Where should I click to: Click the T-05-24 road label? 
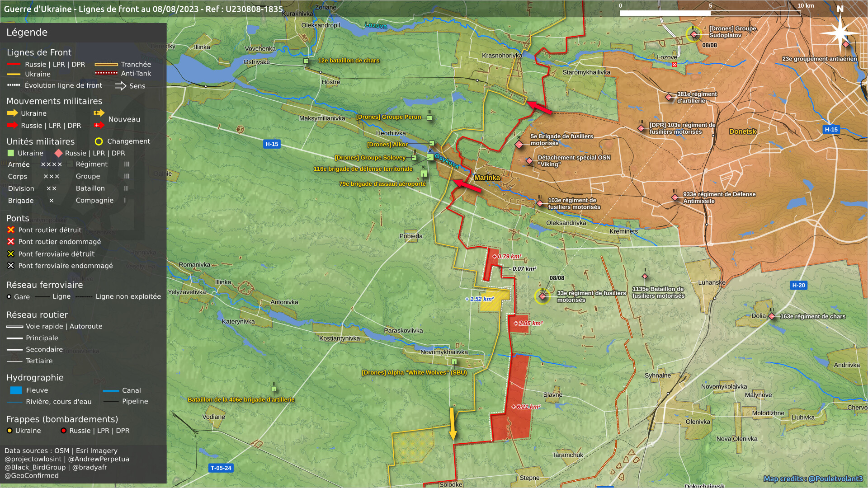click(x=221, y=468)
